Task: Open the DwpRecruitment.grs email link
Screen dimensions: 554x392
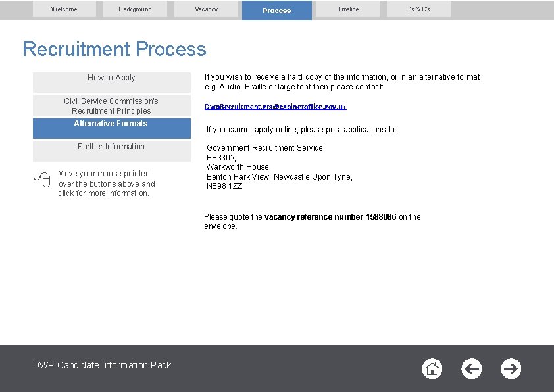Action: (x=275, y=107)
